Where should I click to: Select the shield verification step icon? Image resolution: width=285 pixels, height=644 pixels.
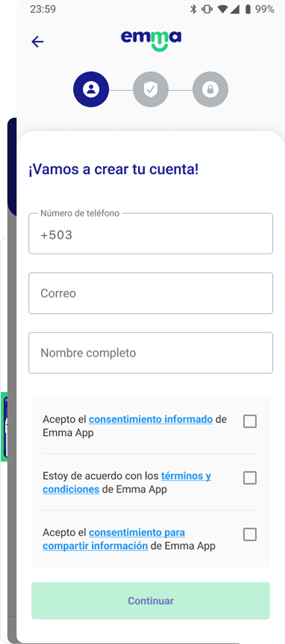point(151,90)
